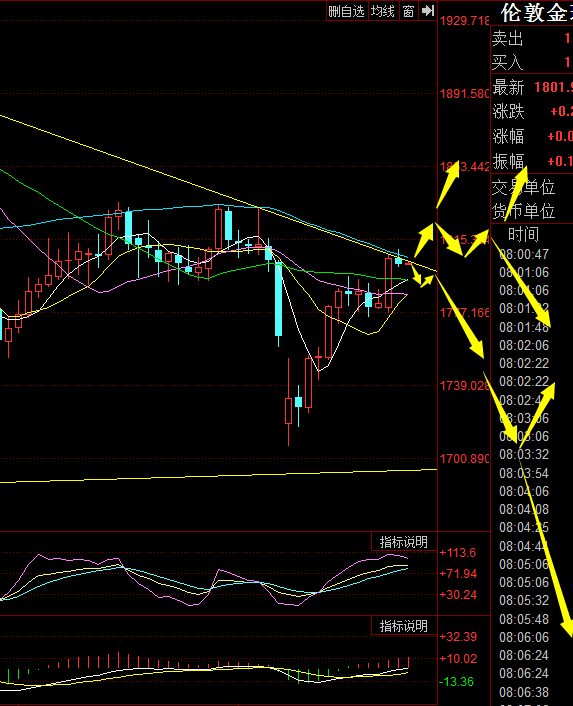
Task: Click the large cyan falling candlestick
Action: pyautogui.click(x=279, y=299)
